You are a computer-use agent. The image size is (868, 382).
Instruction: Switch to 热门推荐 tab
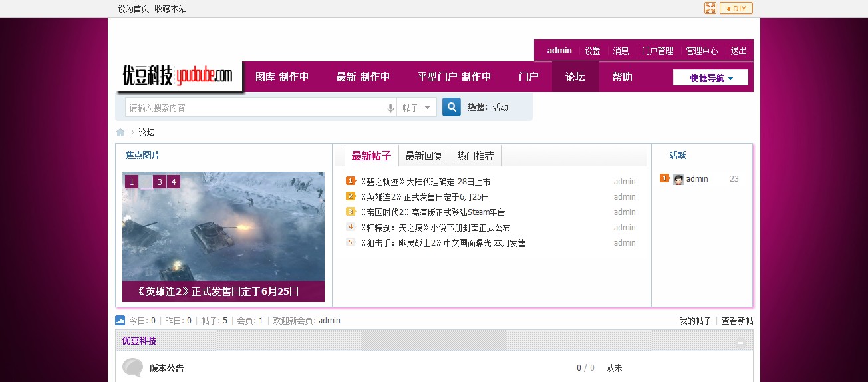point(476,156)
